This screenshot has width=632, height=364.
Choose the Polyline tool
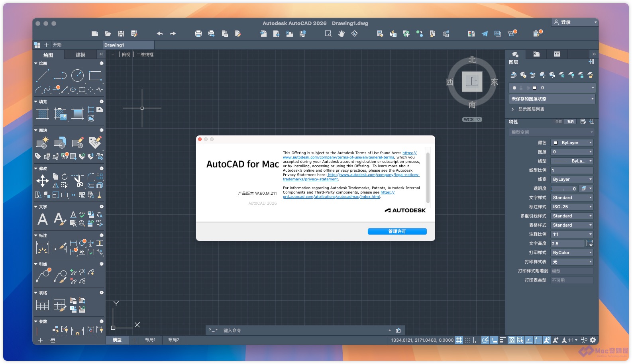pos(60,75)
